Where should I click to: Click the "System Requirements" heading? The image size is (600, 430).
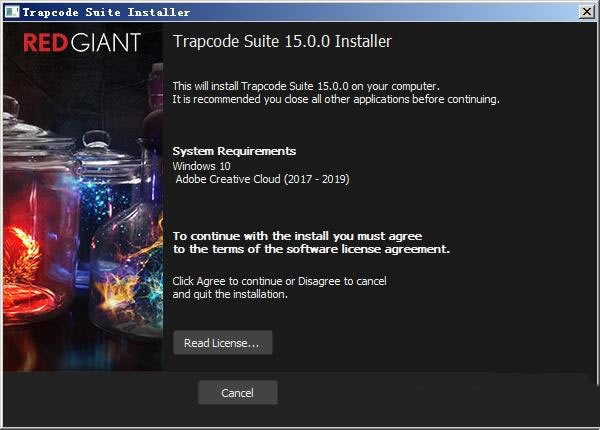click(x=234, y=151)
